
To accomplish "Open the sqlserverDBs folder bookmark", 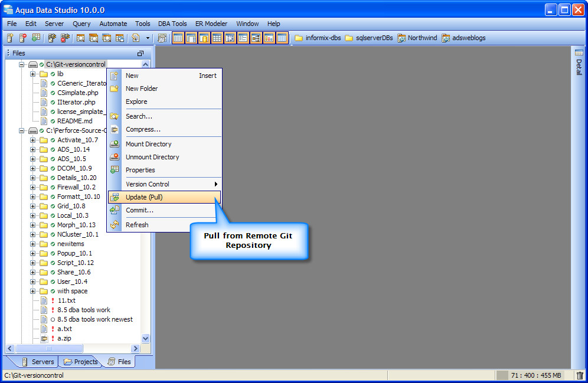I will click(368, 38).
